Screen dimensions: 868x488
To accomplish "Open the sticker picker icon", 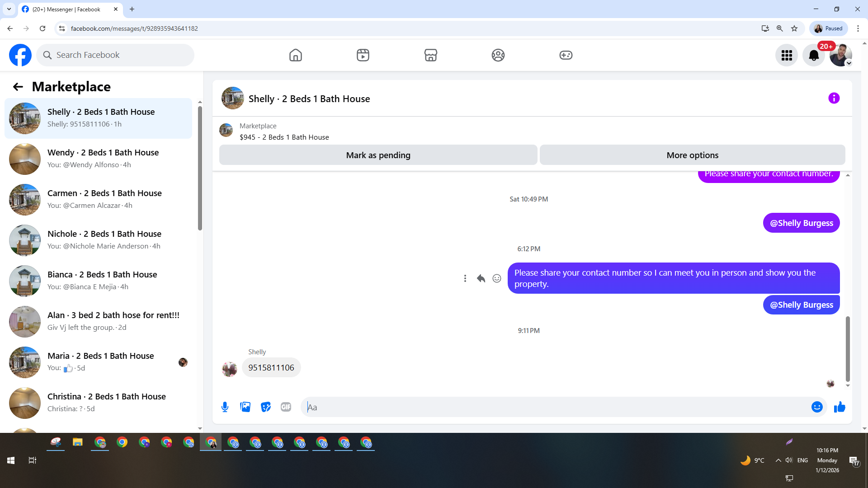I will [266, 407].
